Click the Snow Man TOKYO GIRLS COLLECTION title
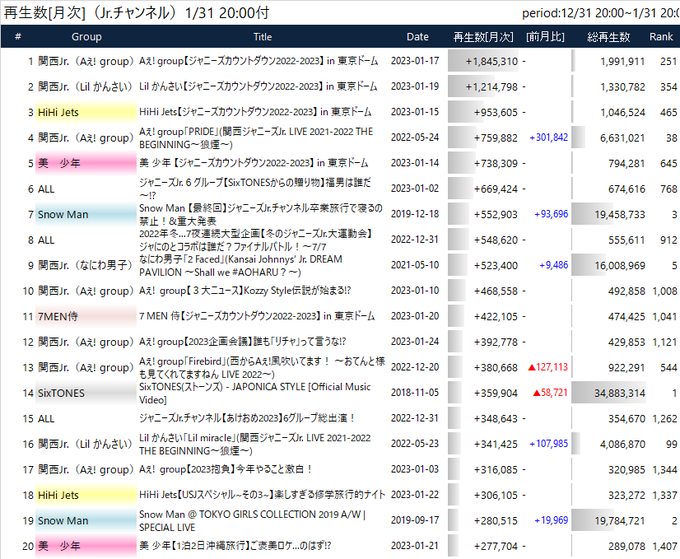The height and width of the screenshot is (559, 680). pyautogui.click(x=252, y=521)
